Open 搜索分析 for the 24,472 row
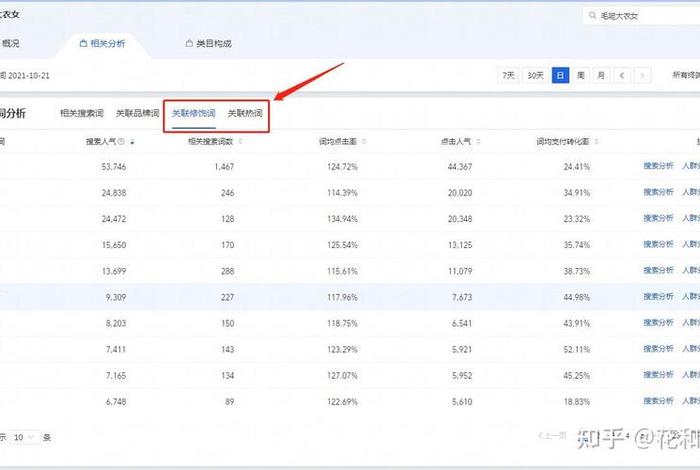Viewport: 700px width, 470px height. click(658, 218)
